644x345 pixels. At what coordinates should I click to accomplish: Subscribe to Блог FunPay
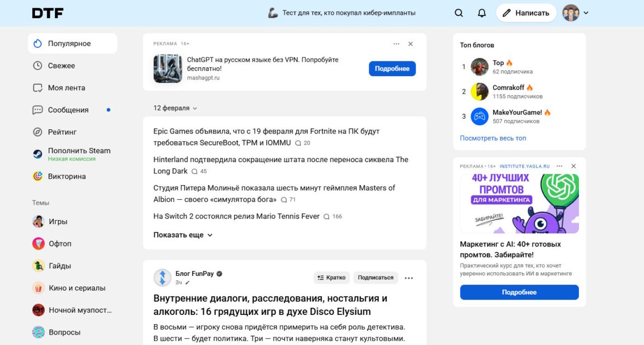376,278
